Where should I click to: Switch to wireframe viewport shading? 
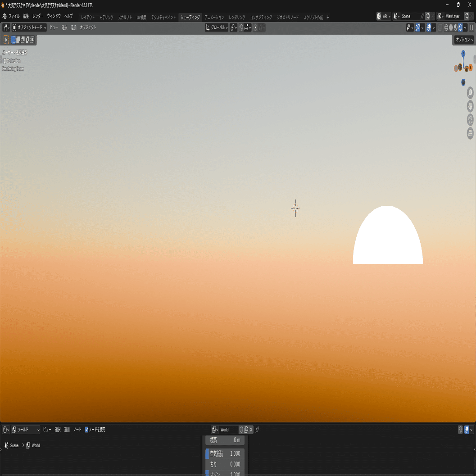[446, 27]
